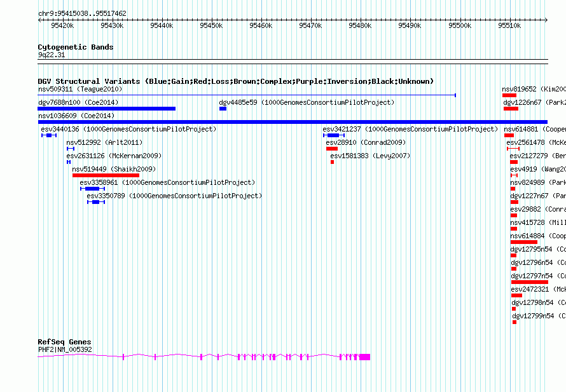
Task: Click the RefSeq Genes track title
Action: pos(65,342)
